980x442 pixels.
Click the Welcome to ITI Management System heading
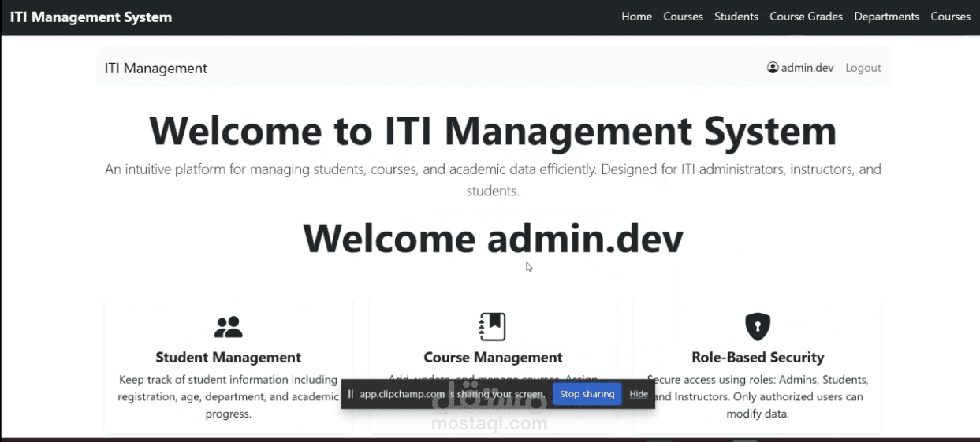pos(493,130)
